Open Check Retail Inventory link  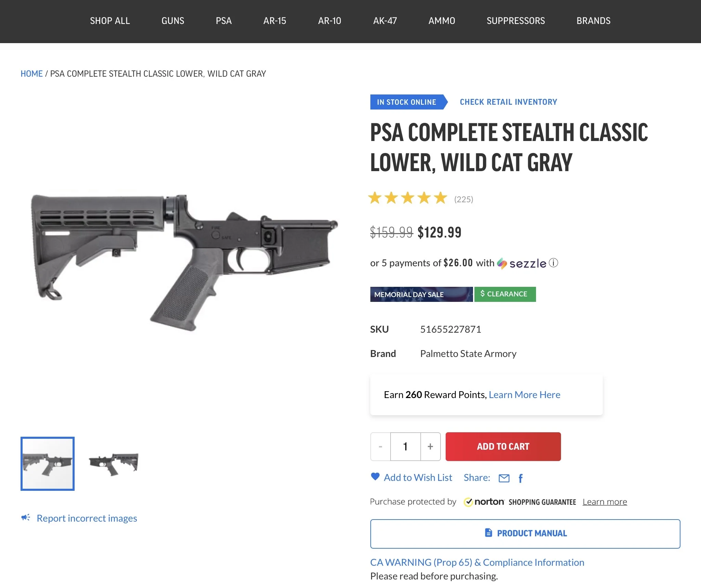508,102
